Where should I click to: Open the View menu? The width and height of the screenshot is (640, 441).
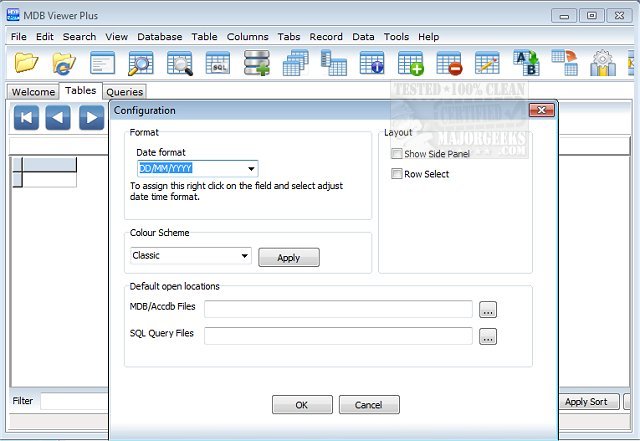coord(117,37)
